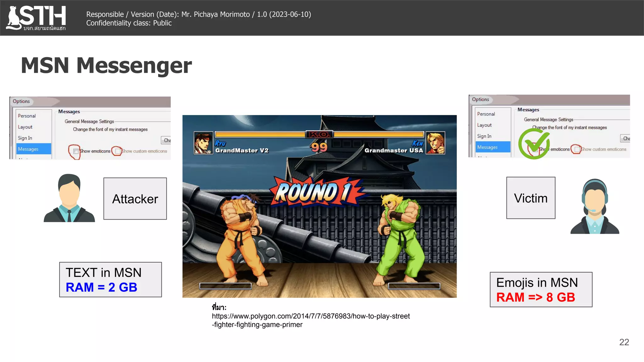Click Options title of right window
The width and height of the screenshot is (644, 362).
(480, 99)
